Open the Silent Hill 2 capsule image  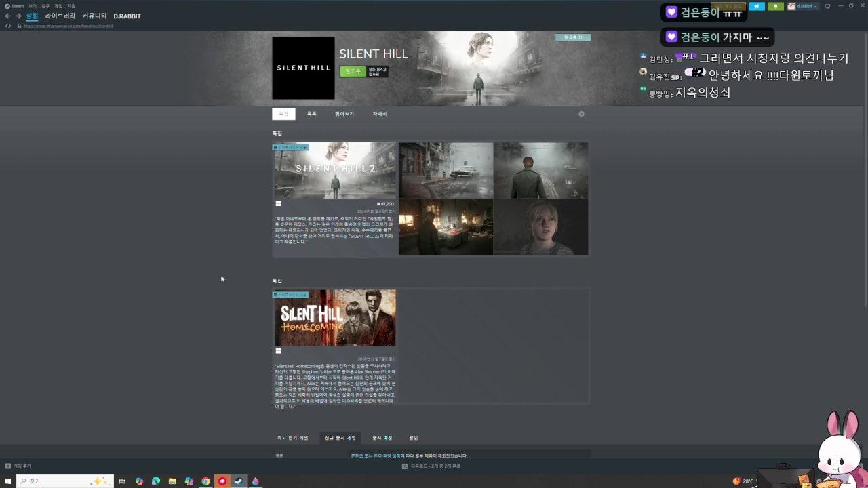335,170
